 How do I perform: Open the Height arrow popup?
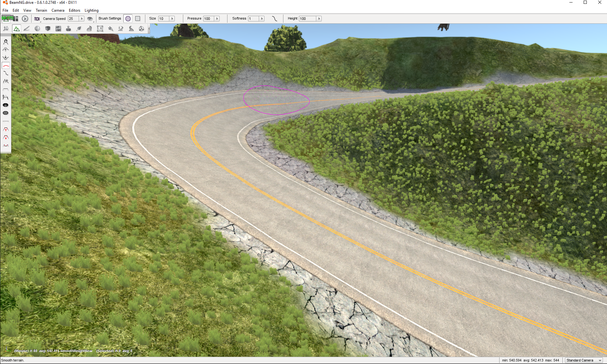tap(319, 19)
